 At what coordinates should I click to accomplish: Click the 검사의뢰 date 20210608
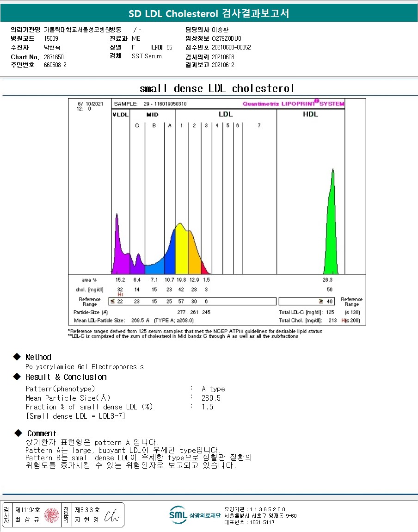223,57
